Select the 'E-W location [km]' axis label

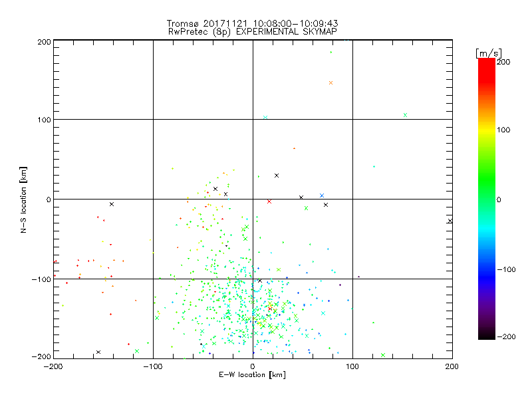click(x=252, y=374)
